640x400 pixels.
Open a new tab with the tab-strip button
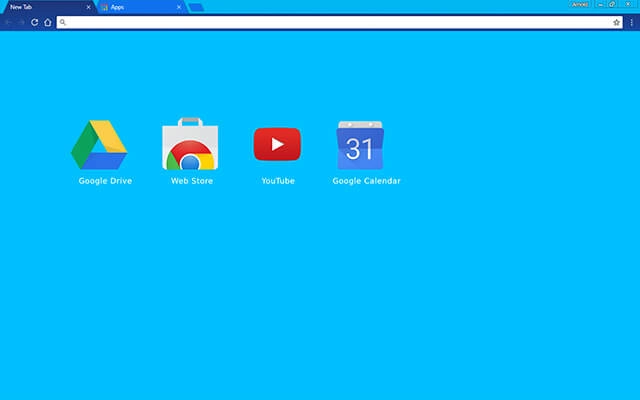coord(196,7)
